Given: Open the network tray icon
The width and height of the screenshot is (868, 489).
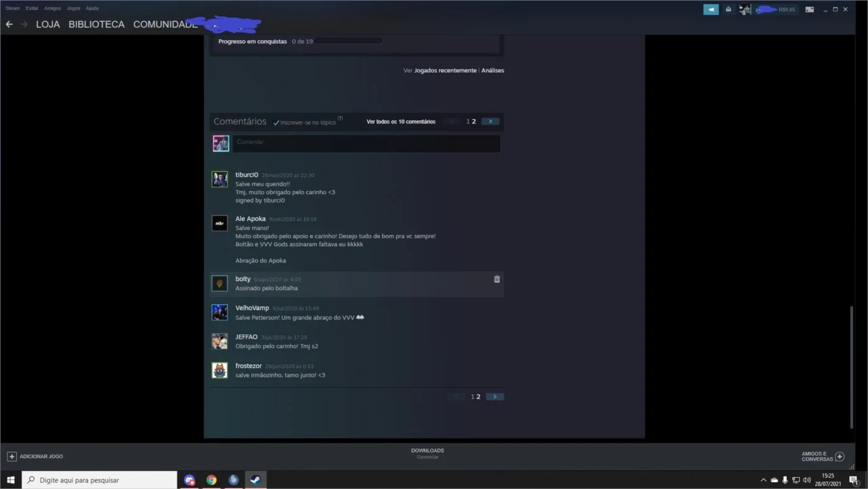Looking at the screenshot, I should tap(796, 480).
